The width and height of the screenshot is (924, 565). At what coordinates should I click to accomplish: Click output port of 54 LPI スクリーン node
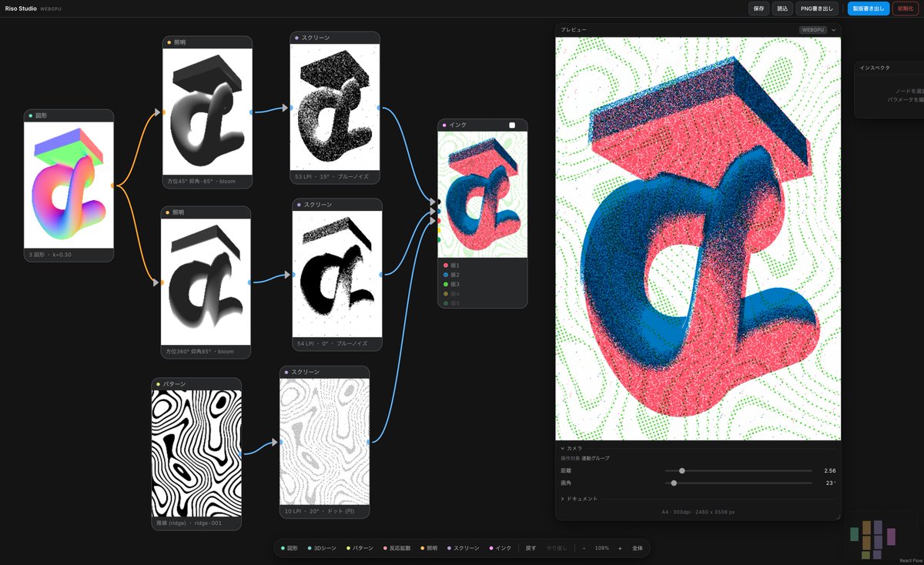pos(382,273)
